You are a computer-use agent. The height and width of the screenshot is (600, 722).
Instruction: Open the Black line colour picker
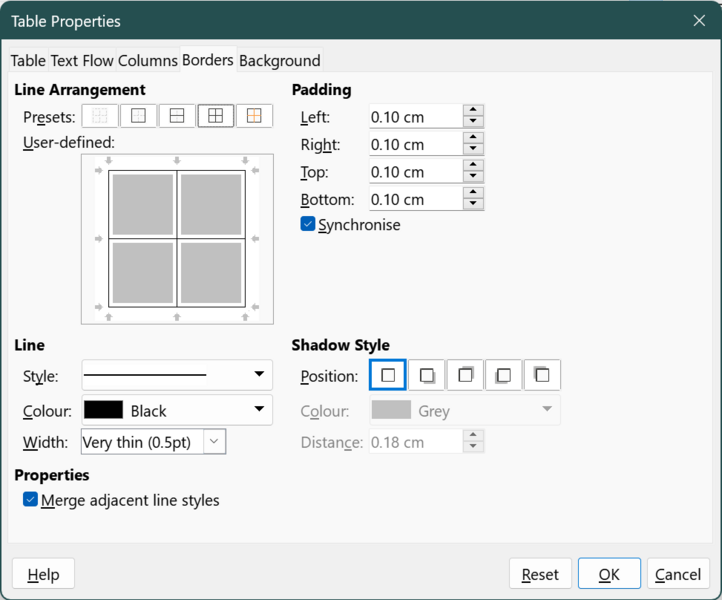tap(177, 410)
